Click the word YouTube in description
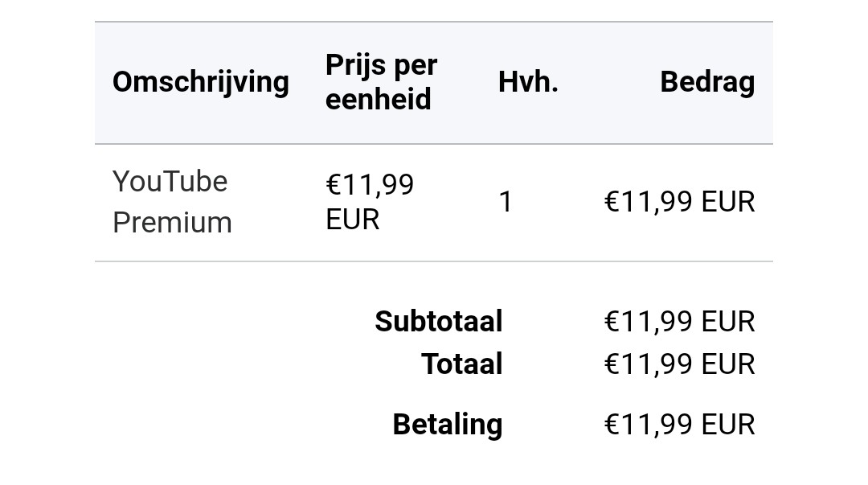This screenshot has height=485, width=868. pos(170,181)
